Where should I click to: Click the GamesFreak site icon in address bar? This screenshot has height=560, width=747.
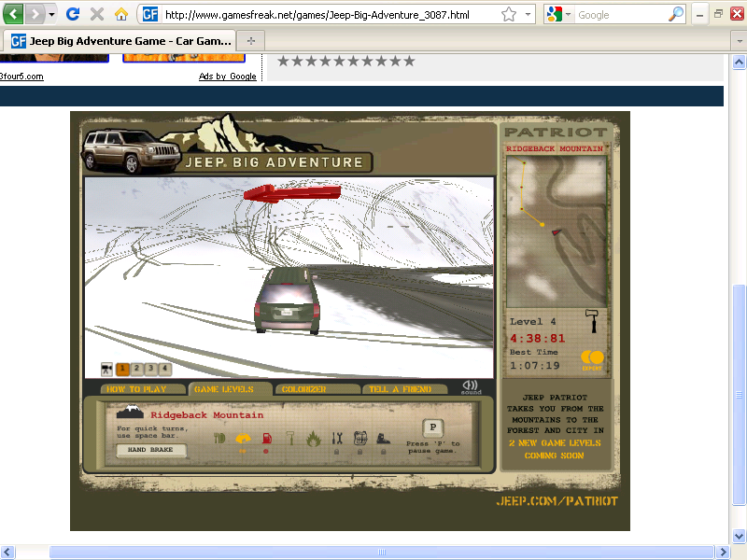click(x=150, y=14)
